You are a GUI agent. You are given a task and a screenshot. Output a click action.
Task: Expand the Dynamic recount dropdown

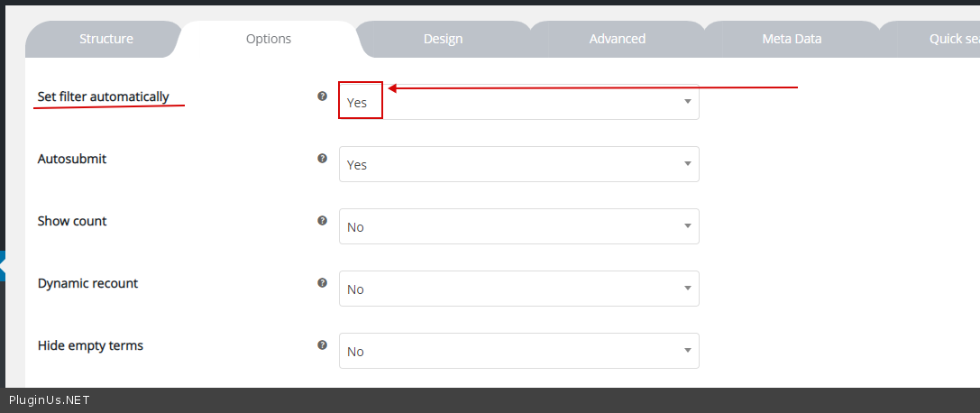click(518, 289)
